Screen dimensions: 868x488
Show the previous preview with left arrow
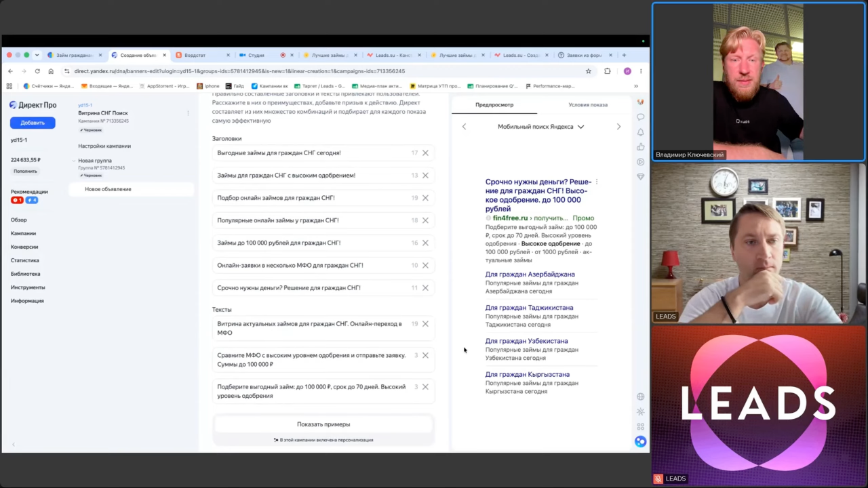click(464, 127)
